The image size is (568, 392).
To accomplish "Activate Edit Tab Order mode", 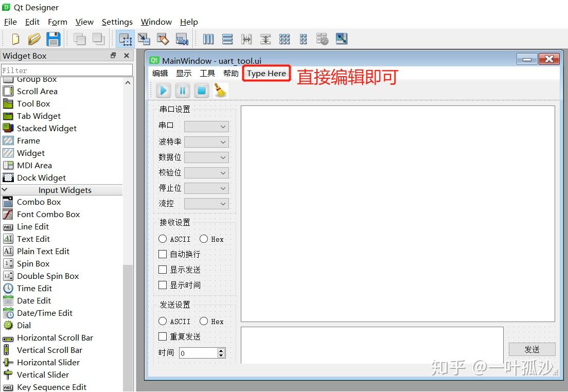I will pos(182,39).
